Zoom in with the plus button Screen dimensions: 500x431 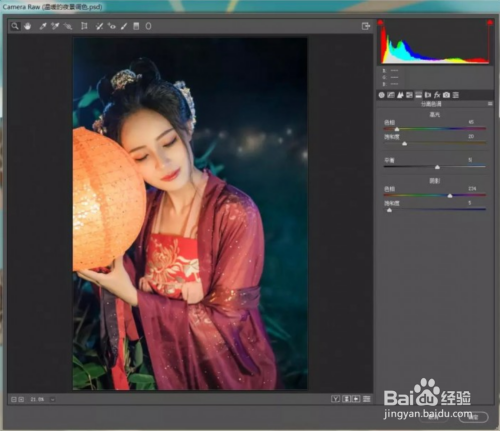point(21,399)
